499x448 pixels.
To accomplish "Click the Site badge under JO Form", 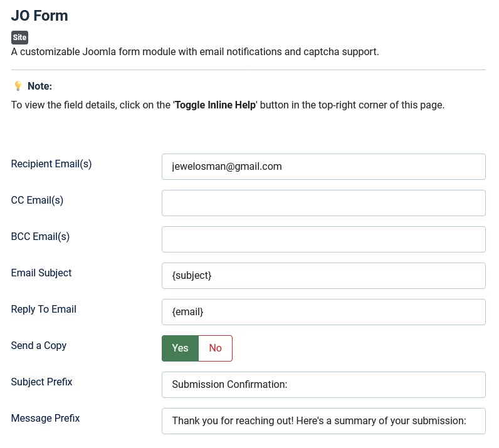I will (19, 38).
